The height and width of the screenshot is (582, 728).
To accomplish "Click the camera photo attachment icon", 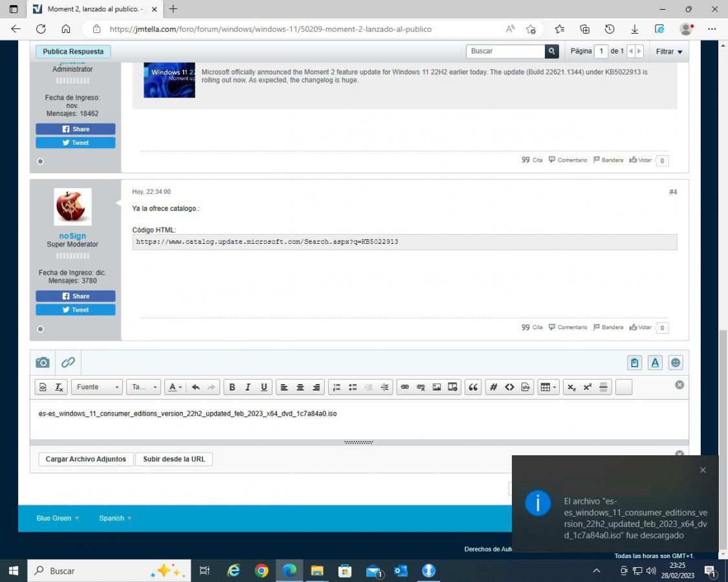I will pos(43,363).
